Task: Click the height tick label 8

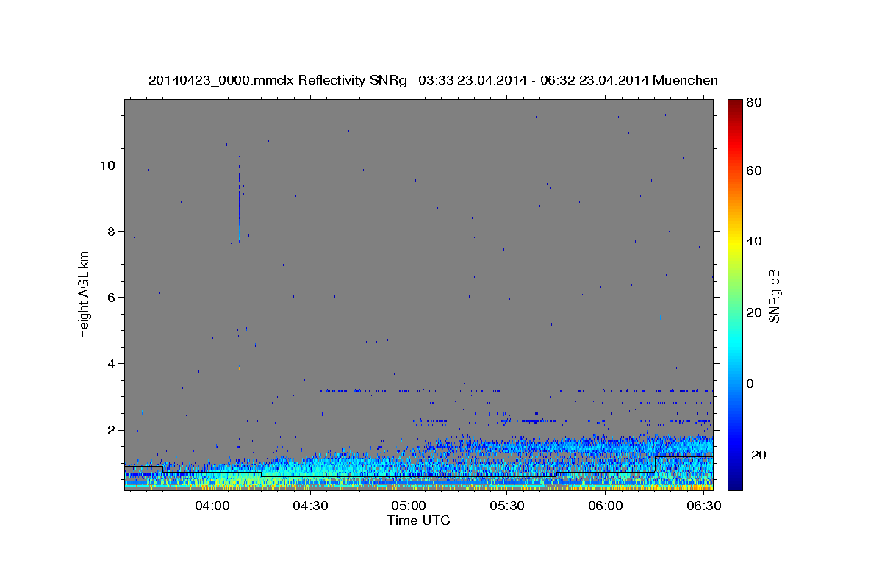Action: pyautogui.click(x=112, y=231)
